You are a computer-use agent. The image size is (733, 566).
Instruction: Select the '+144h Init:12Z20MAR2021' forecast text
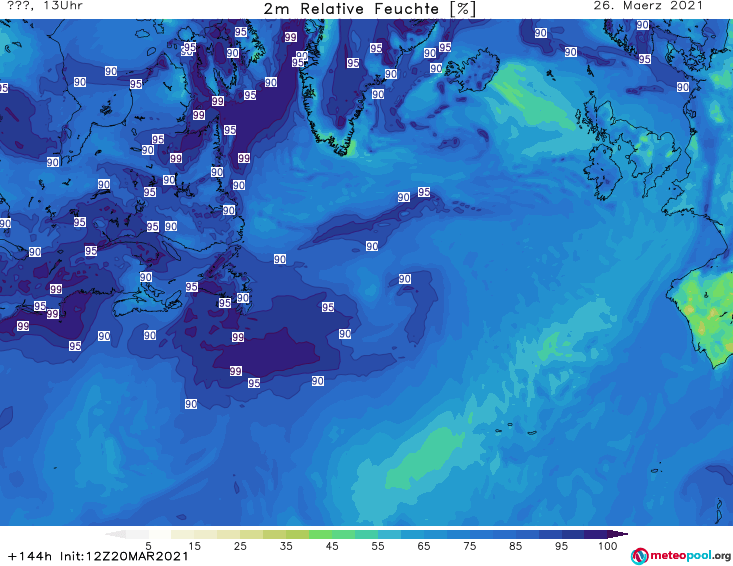98,556
